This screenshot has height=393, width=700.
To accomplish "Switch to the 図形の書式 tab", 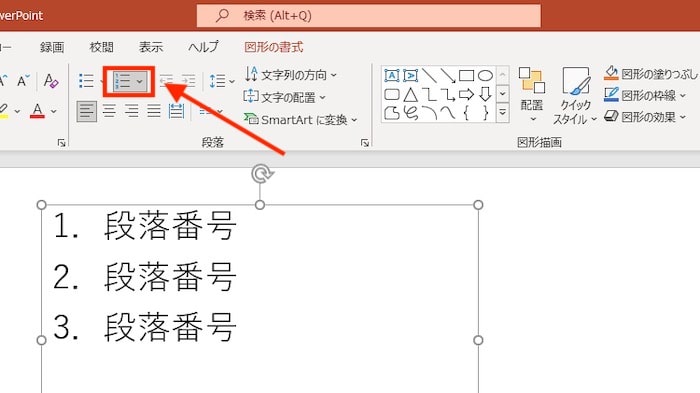I will pos(274,47).
